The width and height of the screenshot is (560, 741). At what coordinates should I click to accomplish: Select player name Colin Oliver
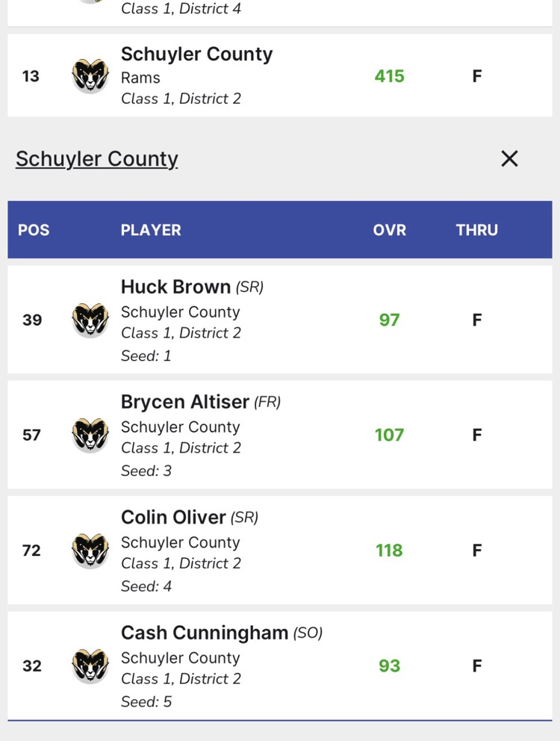(x=173, y=517)
